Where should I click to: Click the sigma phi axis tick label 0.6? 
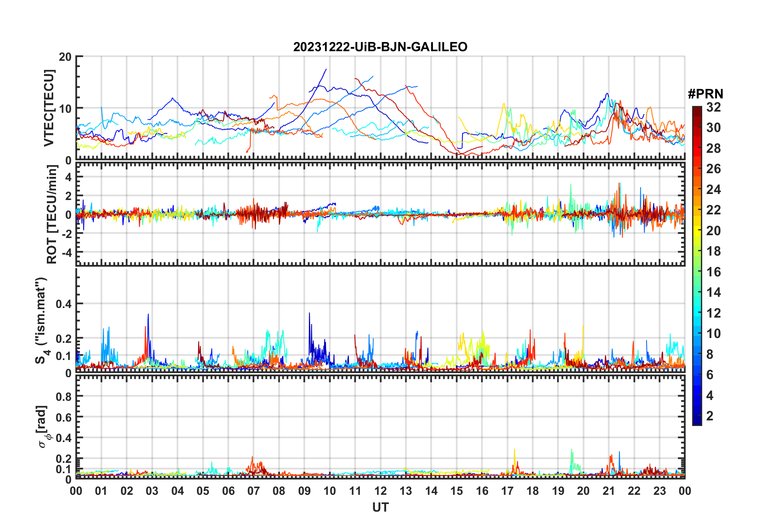(64, 417)
